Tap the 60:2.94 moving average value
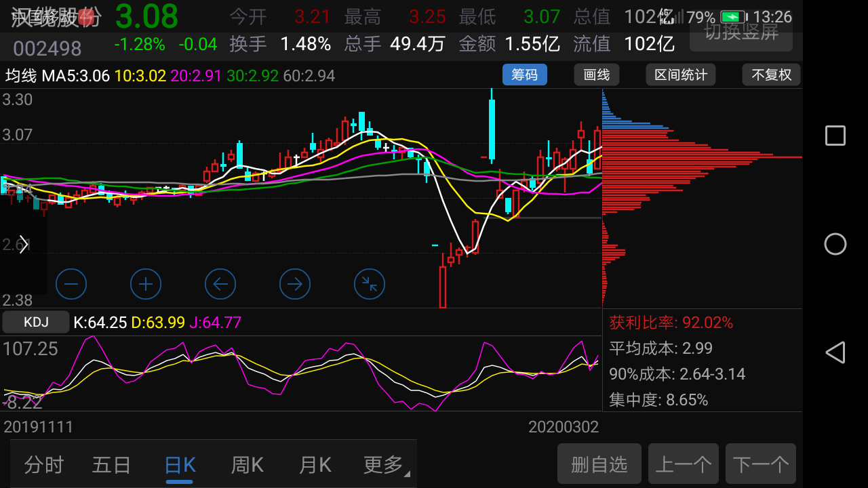Viewport: 868px width, 488px height. 309,75
